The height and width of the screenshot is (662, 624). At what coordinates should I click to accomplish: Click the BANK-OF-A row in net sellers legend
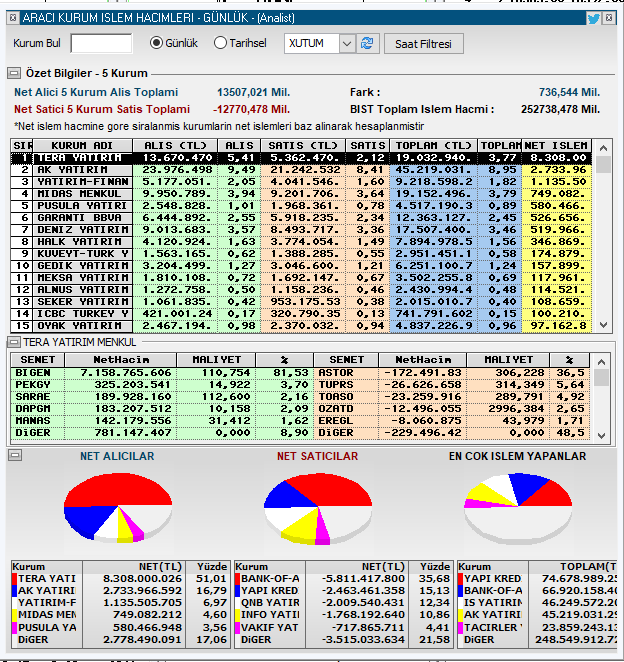coord(343,579)
